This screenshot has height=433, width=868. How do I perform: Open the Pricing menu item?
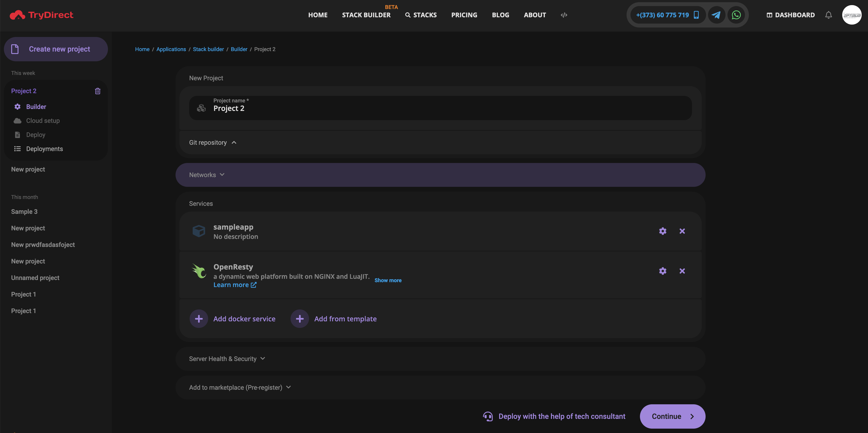pos(464,15)
